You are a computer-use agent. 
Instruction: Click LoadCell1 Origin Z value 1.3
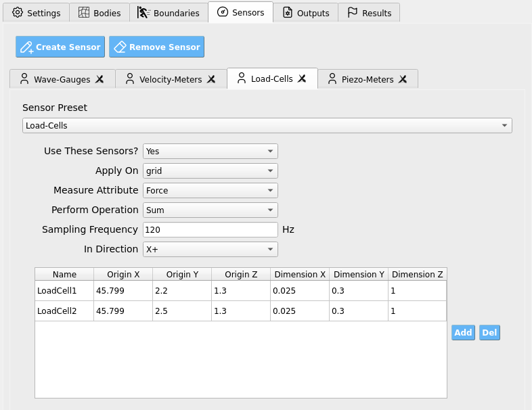pyautogui.click(x=241, y=291)
